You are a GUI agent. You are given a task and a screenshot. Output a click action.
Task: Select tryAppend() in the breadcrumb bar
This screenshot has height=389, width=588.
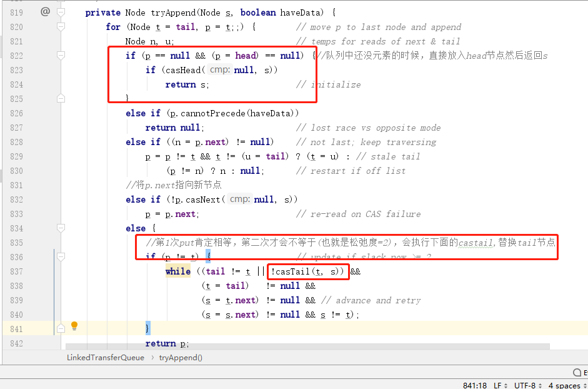coord(181,358)
